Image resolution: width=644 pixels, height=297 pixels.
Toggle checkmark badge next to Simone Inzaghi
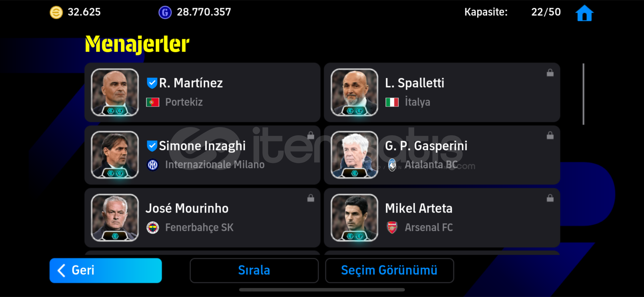point(152,146)
